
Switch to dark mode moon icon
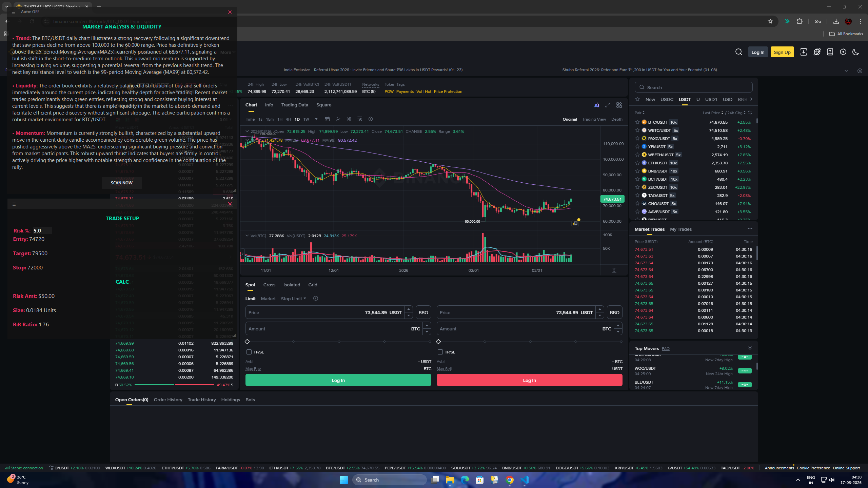click(x=856, y=52)
